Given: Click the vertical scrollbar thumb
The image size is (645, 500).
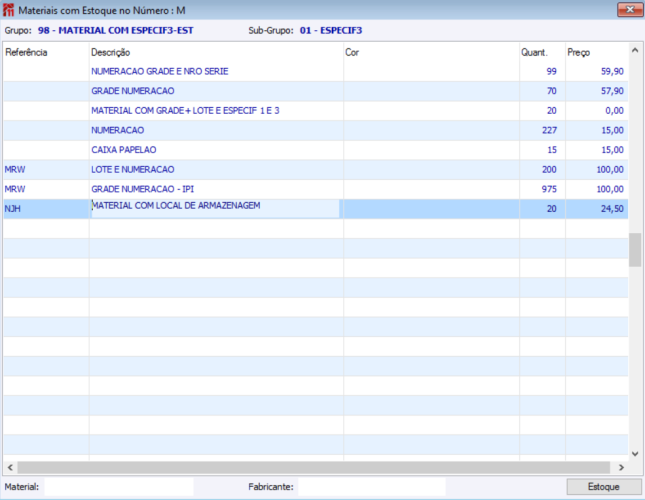Looking at the screenshot, I should 635,250.
